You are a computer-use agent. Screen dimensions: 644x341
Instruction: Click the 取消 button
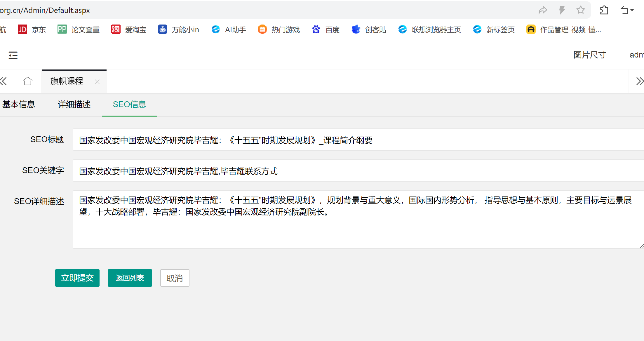click(x=175, y=278)
